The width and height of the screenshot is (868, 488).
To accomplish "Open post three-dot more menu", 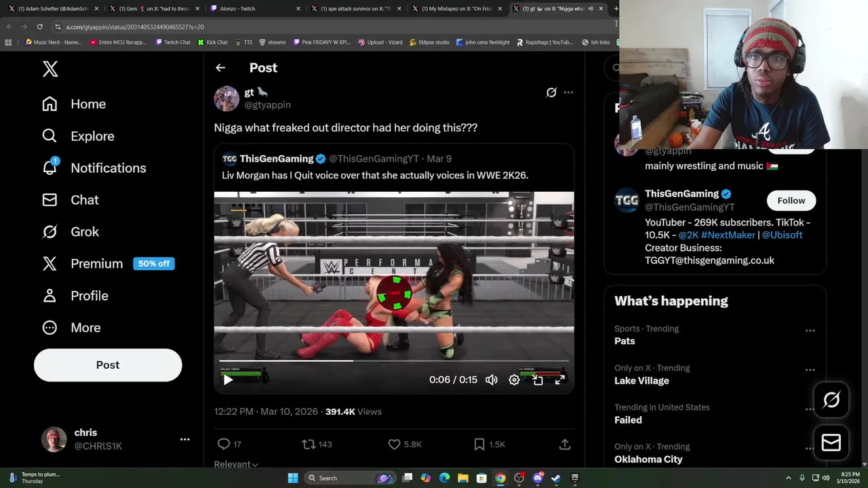I will point(568,92).
